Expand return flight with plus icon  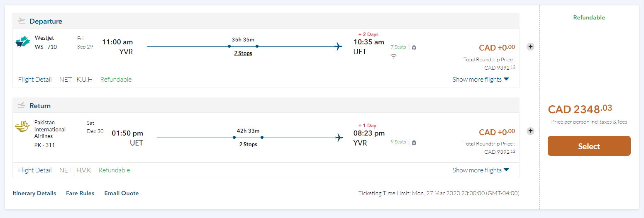(530, 131)
